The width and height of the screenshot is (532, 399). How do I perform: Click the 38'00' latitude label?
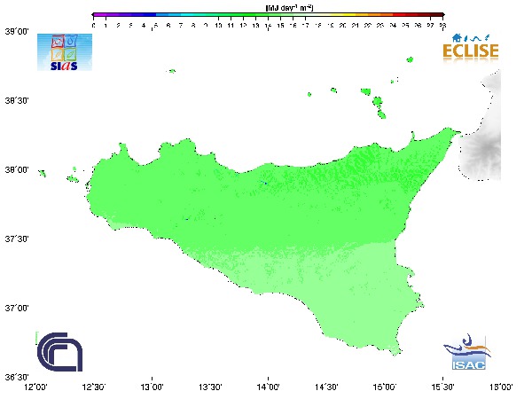tap(17, 169)
